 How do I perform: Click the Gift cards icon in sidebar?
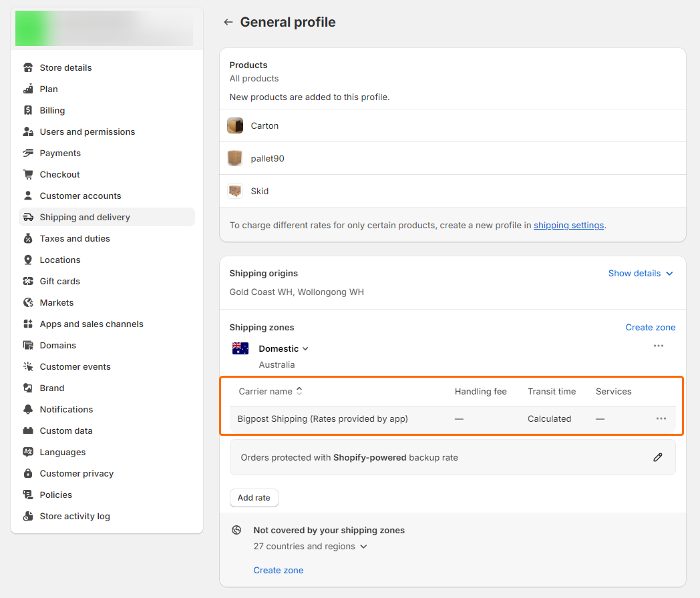click(x=28, y=281)
